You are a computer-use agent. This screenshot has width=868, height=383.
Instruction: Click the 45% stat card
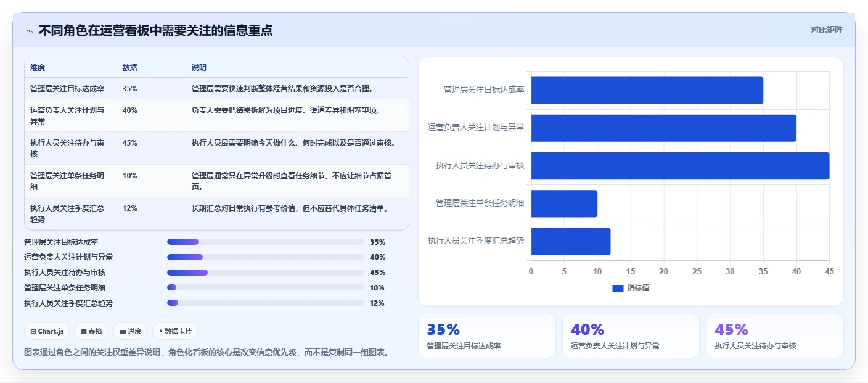(775, 336)
